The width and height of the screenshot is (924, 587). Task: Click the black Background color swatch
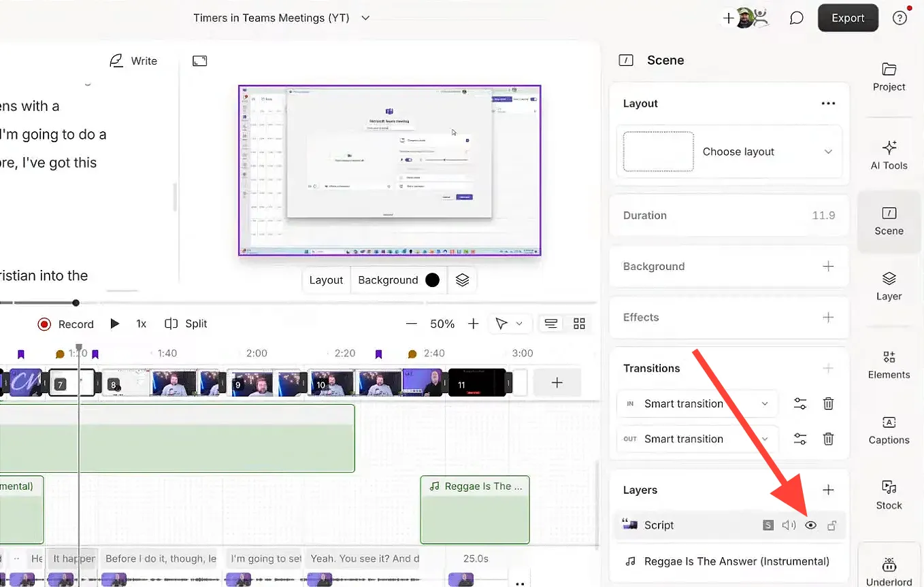click(x=433, y=280)
